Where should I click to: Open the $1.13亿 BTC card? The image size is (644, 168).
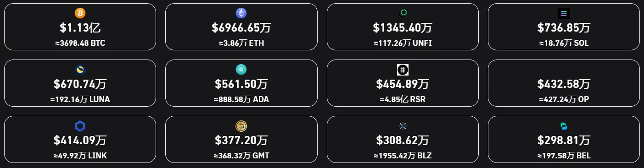click(x=80, y=27)
